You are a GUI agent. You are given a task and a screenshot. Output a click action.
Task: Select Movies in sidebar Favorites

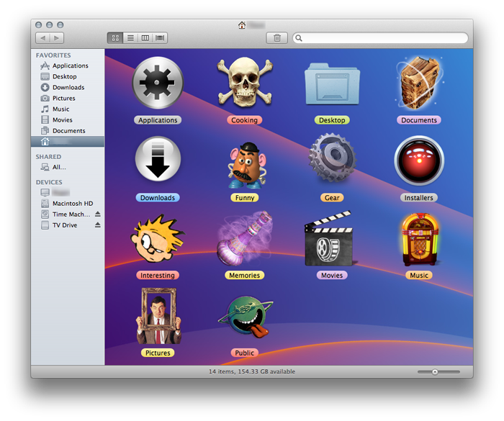point(68,120)
